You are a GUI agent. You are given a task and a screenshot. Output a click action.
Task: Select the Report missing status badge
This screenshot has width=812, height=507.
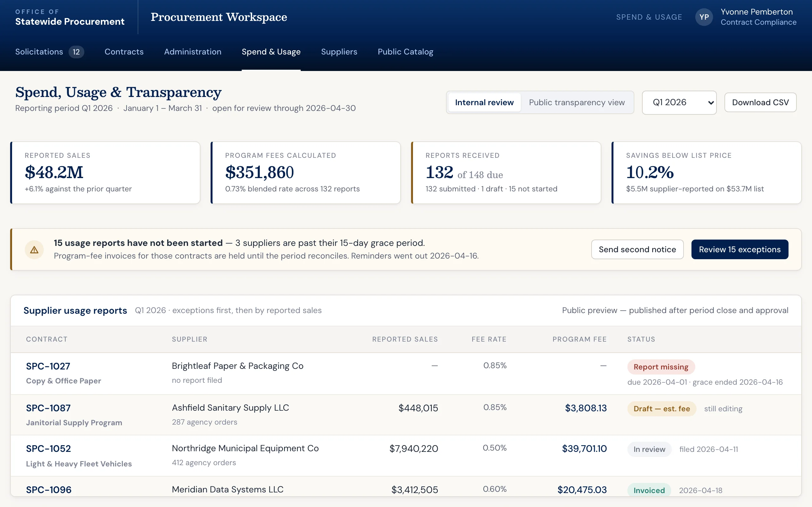(x=661, y=367)
